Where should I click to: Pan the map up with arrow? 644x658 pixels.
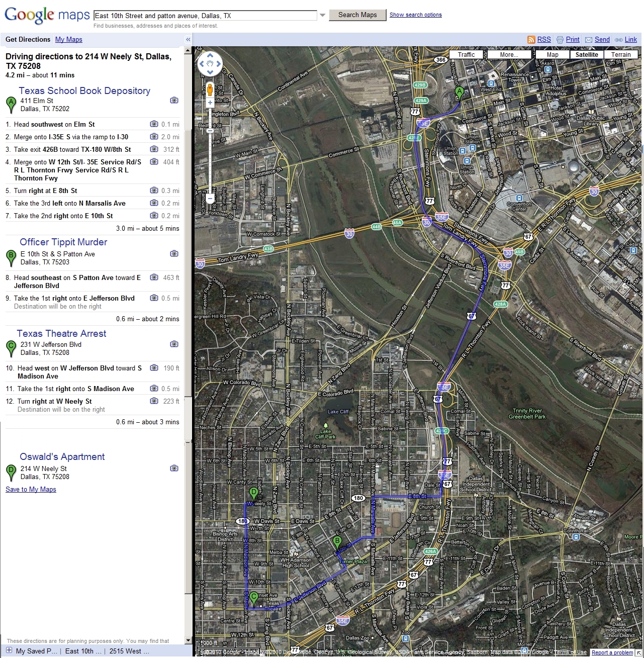coord(210,55)
